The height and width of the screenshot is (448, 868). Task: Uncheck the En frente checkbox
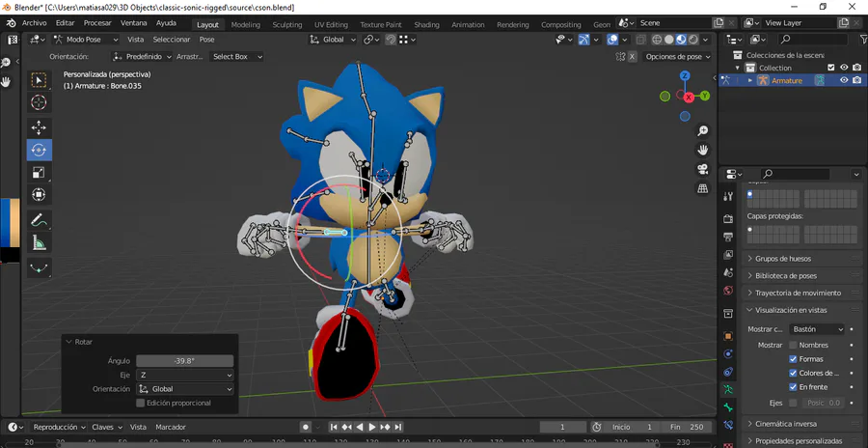coord(793,386)
